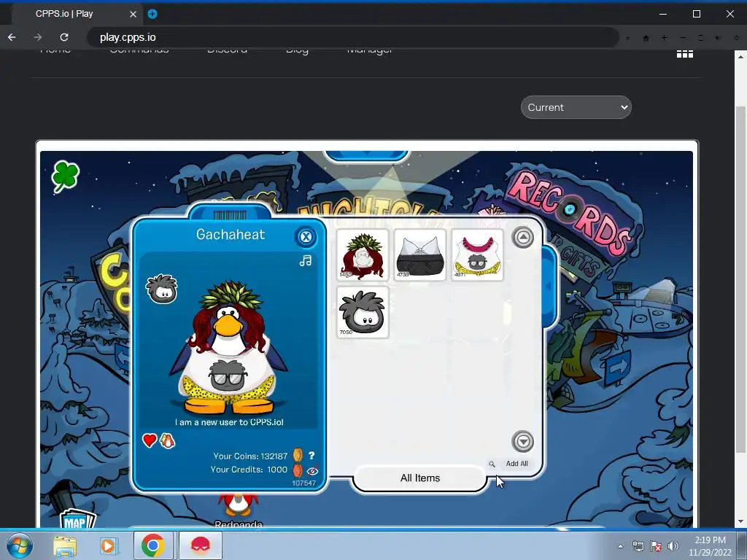This screenshot has width=747, height=560.
Task: Close the Gachaheat player card
Action: pos(306,237)
